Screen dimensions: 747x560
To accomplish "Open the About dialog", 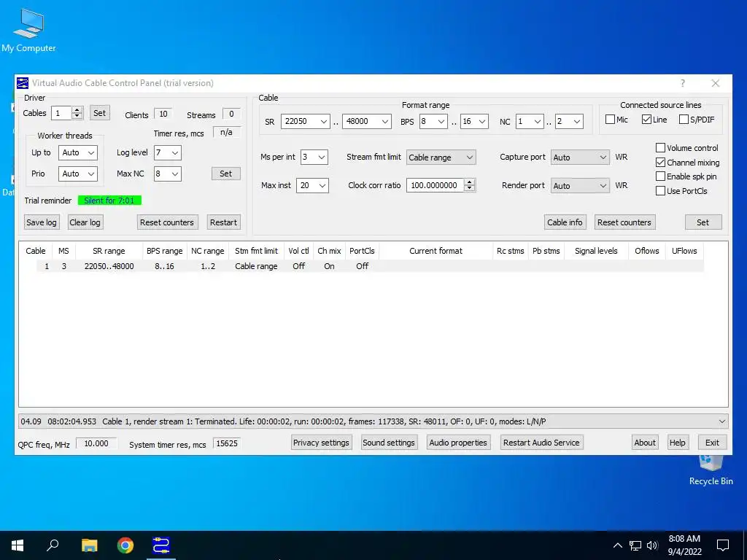I will point(645,443).
